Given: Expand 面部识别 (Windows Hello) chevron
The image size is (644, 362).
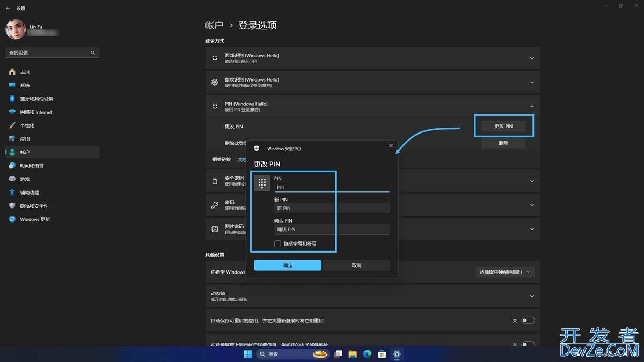Looking at the screenshot, I should (532, 58).
